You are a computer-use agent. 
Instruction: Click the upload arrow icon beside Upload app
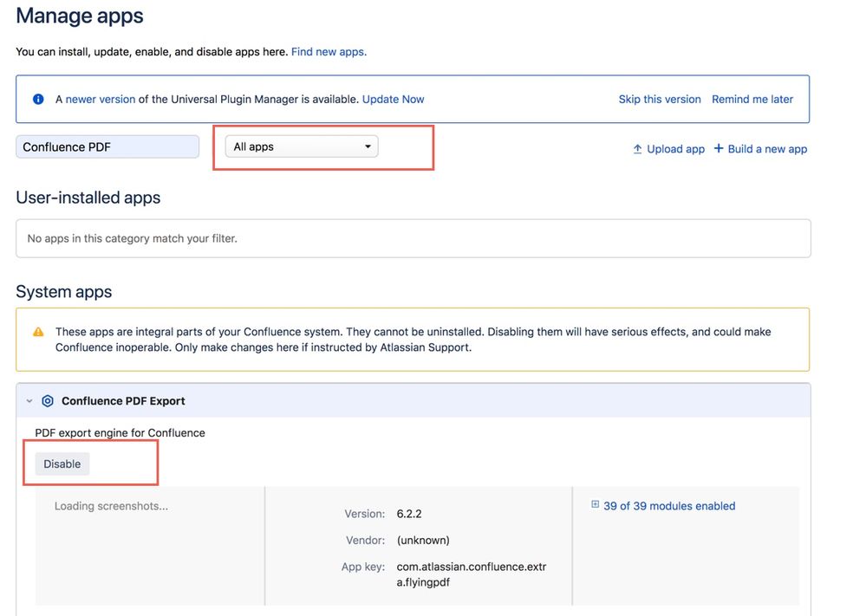pyautogui.click(x=637, y=149)
